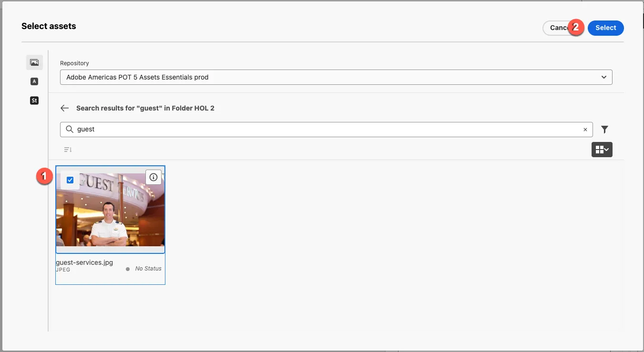Open the Adobe Stock 'St' source icon

(x=34, y=101)
